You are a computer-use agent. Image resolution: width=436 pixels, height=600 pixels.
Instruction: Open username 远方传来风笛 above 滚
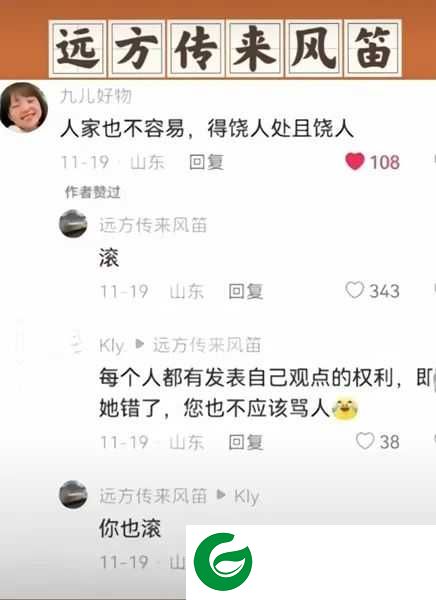[x=153, y=225]
